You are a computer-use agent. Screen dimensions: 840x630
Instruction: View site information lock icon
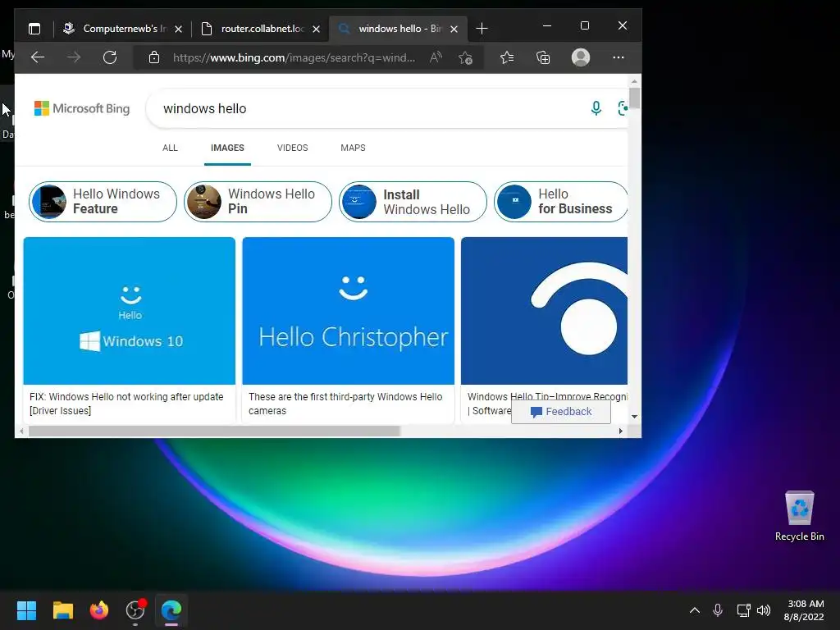(x=154, y=57)
